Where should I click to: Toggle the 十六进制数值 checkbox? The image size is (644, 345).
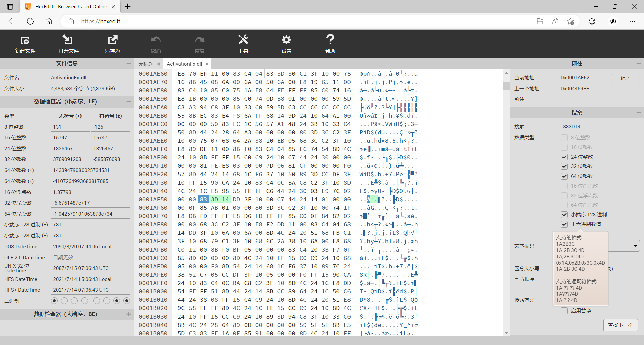point(564,224)
